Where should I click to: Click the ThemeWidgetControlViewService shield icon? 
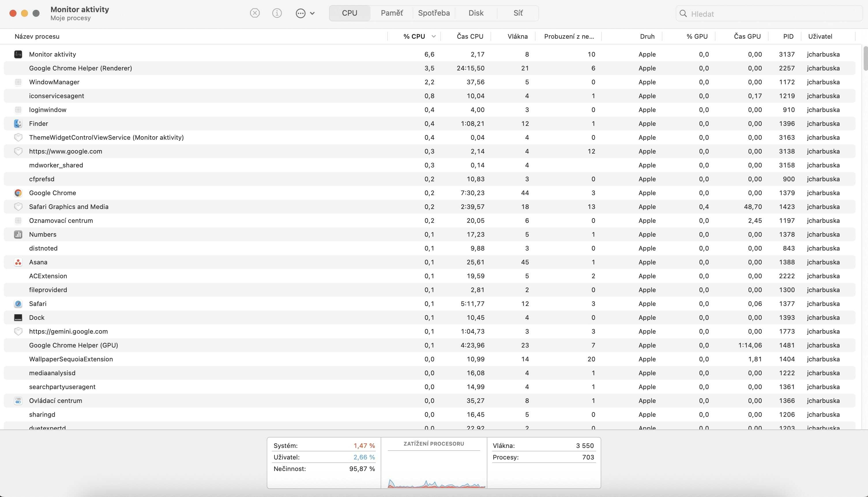point(18,138)
